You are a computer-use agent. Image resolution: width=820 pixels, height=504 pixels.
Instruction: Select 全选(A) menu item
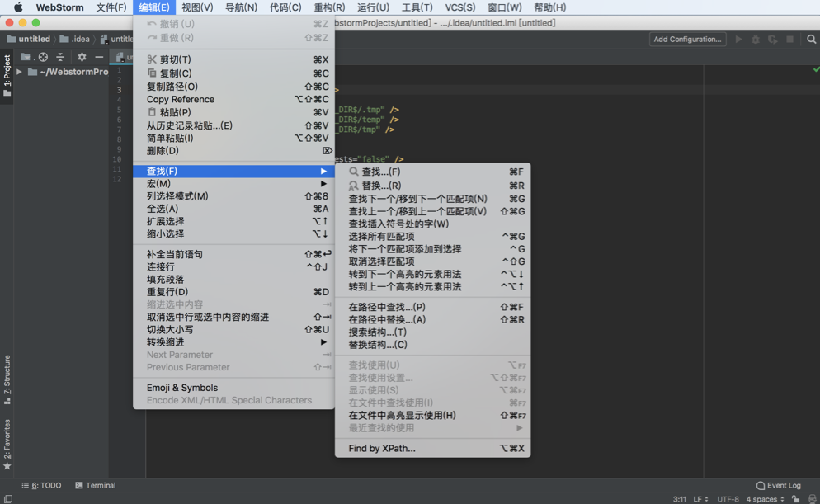click(233, 209)
